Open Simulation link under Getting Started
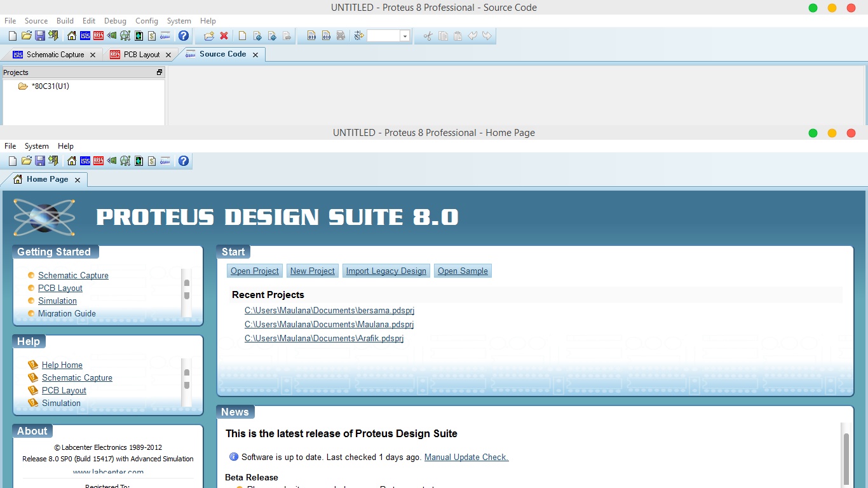This screenshot has width=868, height=488. pos(57,301)
